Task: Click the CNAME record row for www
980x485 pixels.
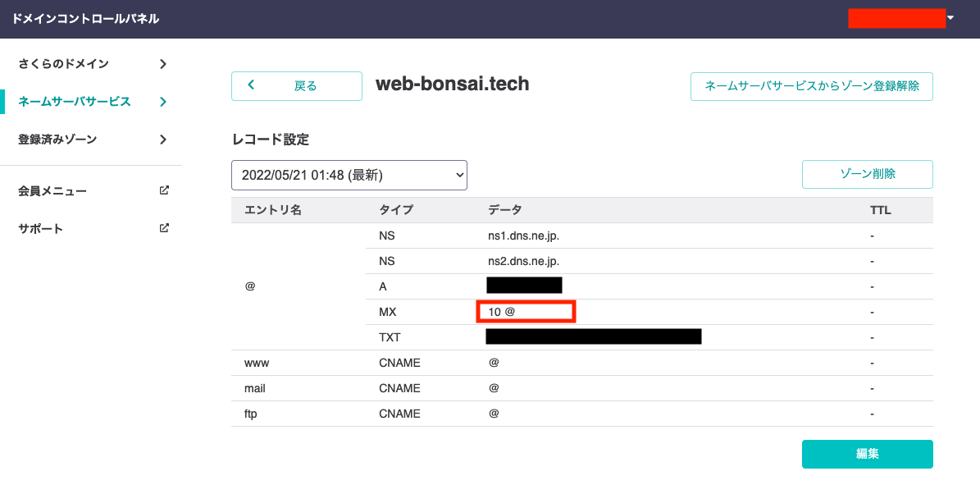Action: pyautogui.click(x=492, y=362)
